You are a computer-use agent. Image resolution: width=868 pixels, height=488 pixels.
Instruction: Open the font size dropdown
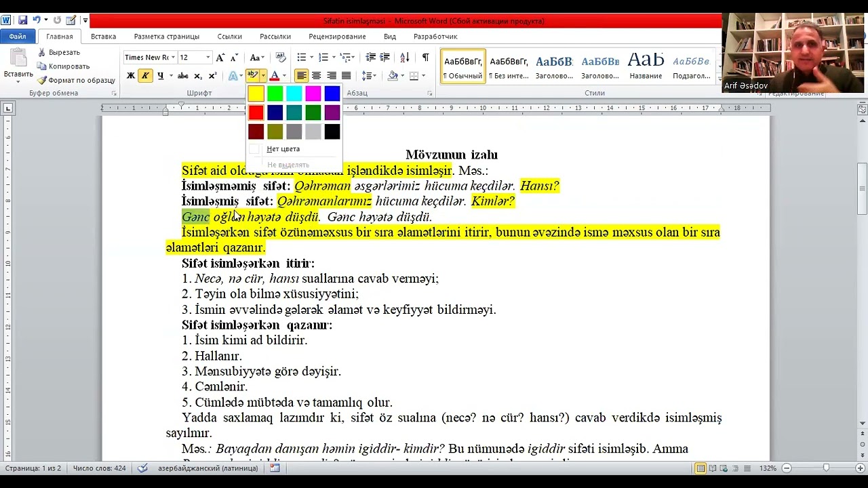click(x=208, y=58)
